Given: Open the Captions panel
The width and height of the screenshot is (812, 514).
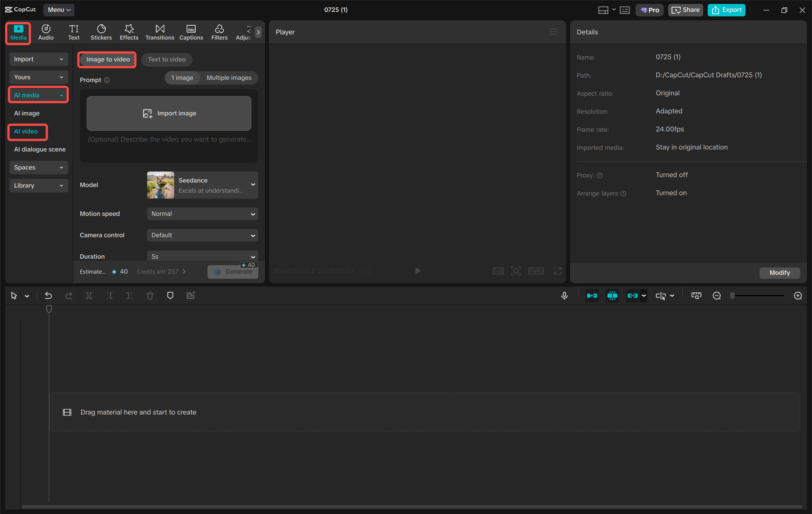Looking at the screenshot, I should [191, 32].
